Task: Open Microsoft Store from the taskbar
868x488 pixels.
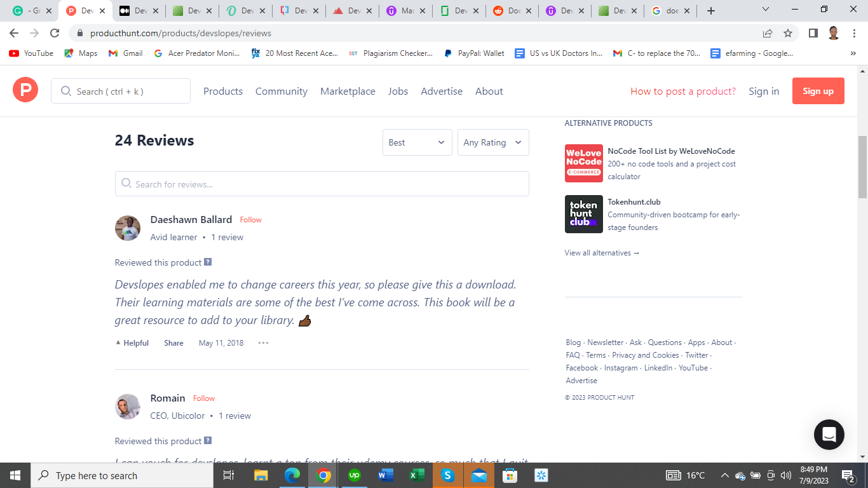Action: (x=510, y=475)
